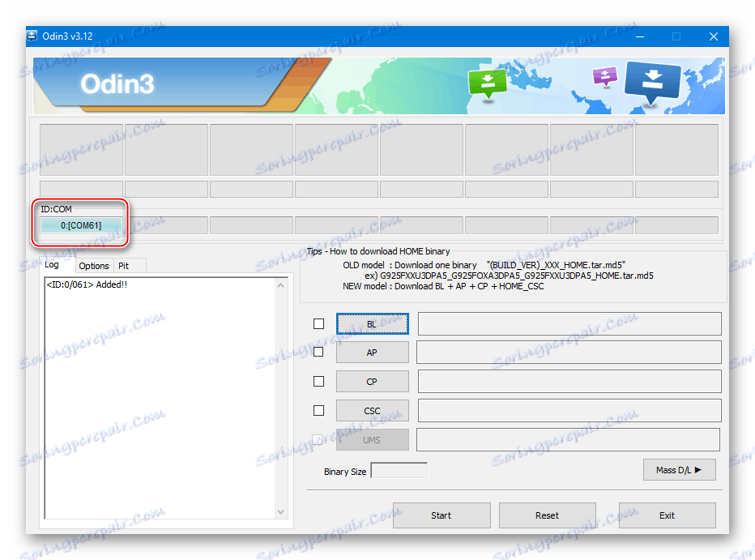Click the purple download icon in banner

(605, 76)
